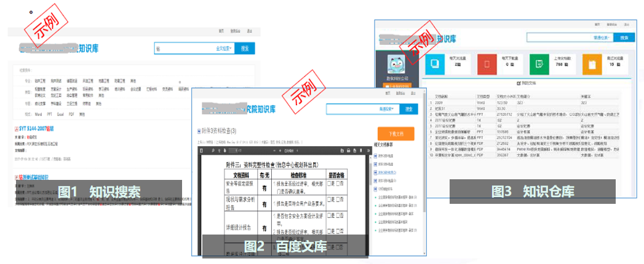Click the print icon in PDF viewer toolbar
The image size is (644, 264).
(x=348, y=150)
